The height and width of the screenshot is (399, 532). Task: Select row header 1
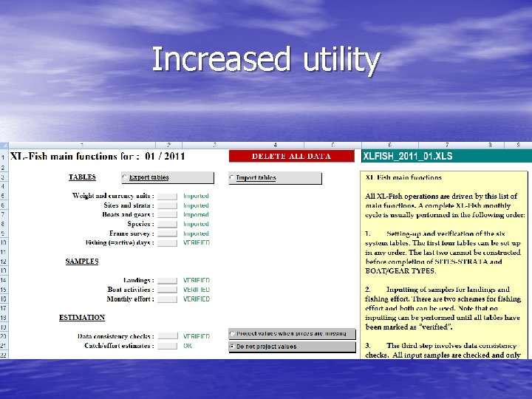(3, 157)
